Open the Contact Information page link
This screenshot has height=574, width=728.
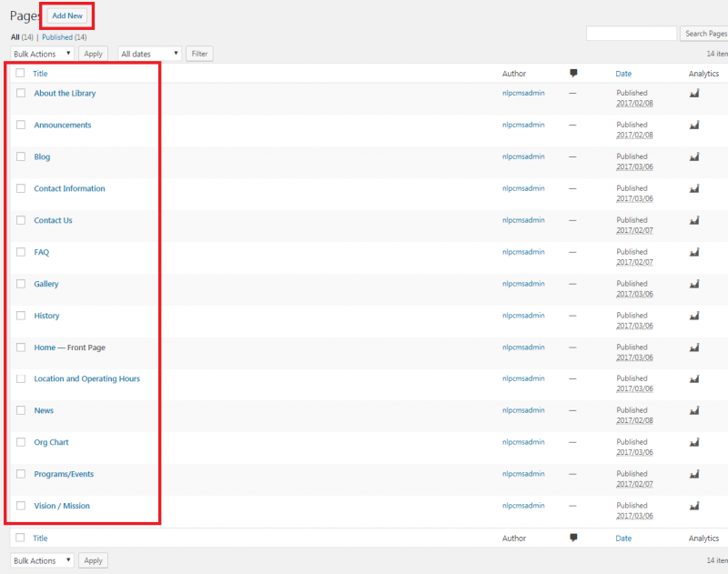pos(69,188)
